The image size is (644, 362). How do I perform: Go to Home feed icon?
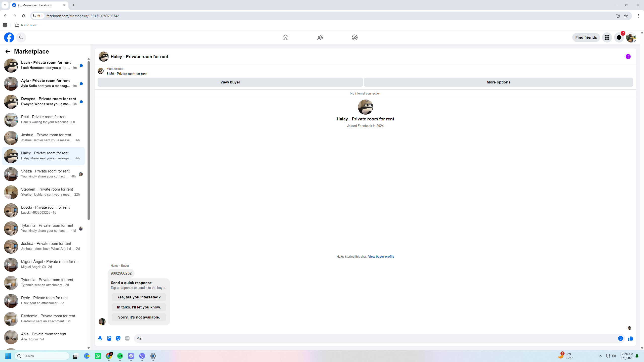click(x=285, y=37)
